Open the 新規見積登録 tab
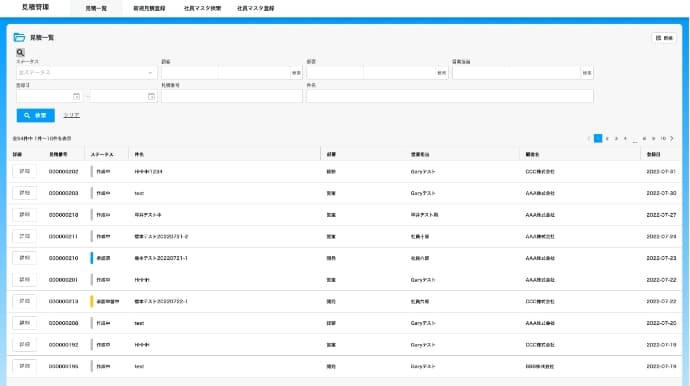Viewport: 690px width, 386px height. tap(149, 8)
